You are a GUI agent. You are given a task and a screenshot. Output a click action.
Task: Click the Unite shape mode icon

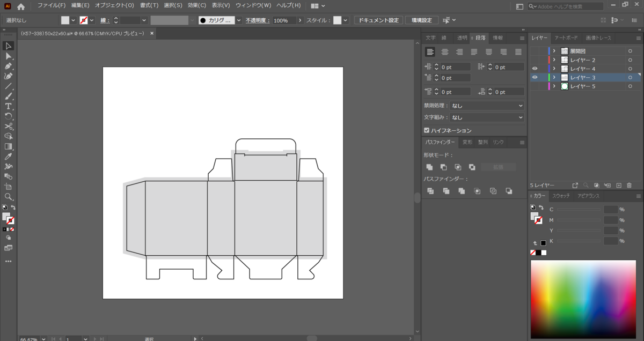click(430, 167)
